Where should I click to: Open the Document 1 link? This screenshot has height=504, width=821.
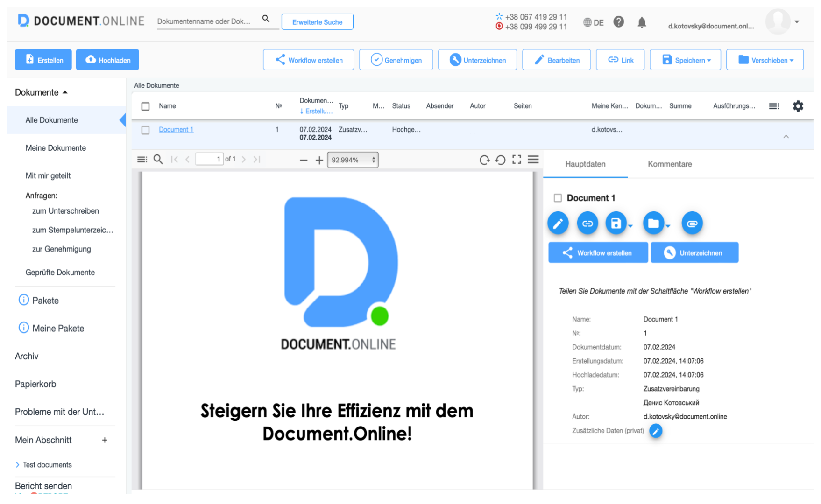pyautogui.click(x=176, y=130)
